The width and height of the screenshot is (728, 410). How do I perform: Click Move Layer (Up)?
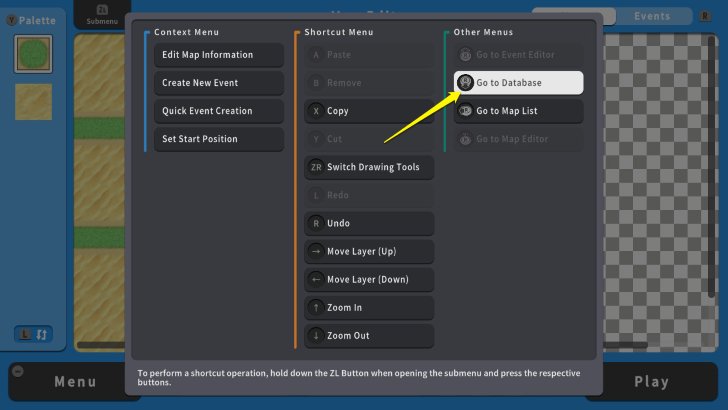[369, 251]
